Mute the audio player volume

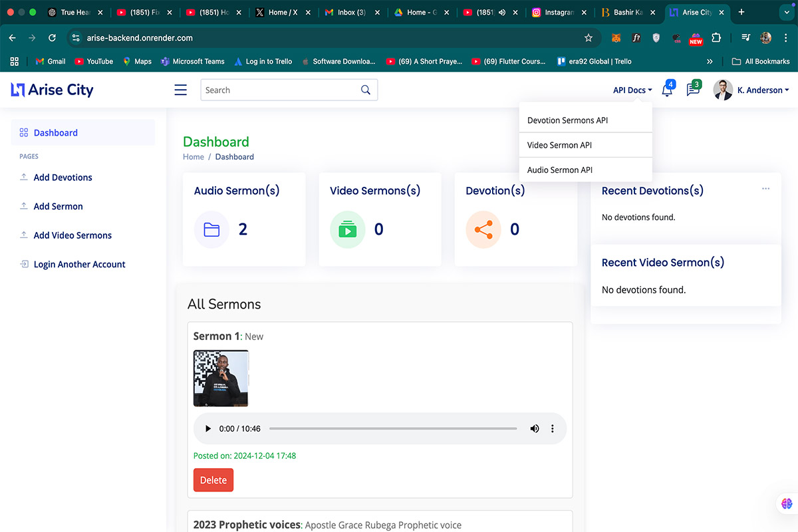pos(534,429)
